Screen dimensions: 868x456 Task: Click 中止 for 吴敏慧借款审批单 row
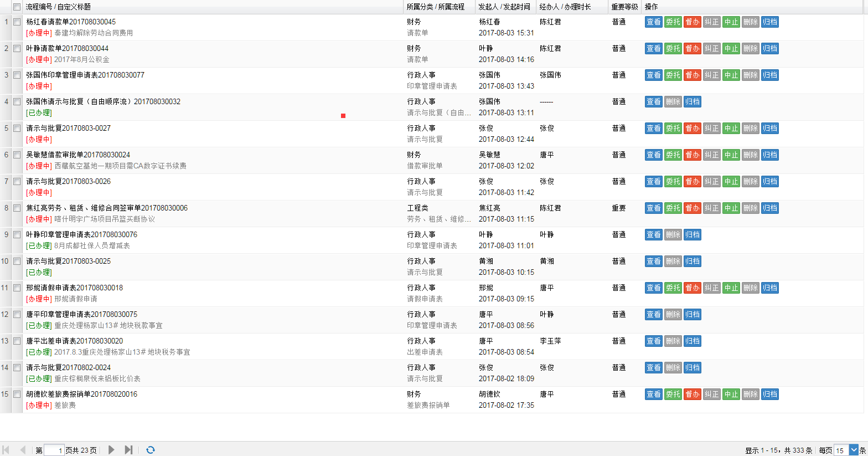point(731,155)
